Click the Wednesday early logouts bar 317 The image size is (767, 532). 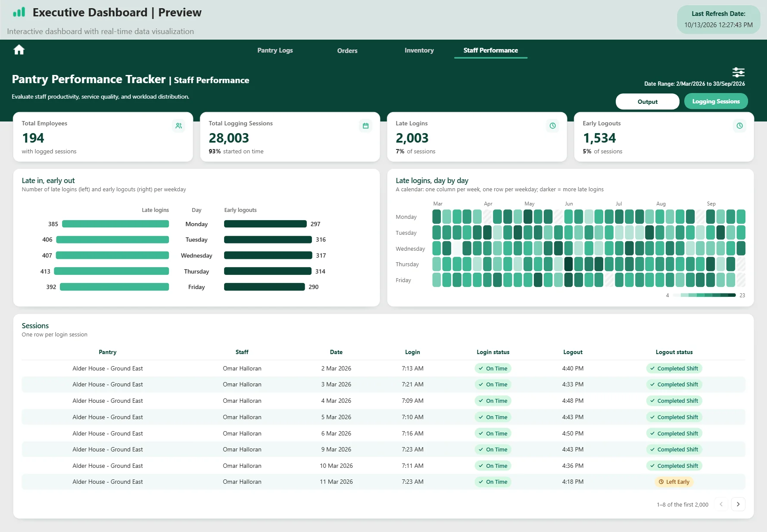[268, 255]
